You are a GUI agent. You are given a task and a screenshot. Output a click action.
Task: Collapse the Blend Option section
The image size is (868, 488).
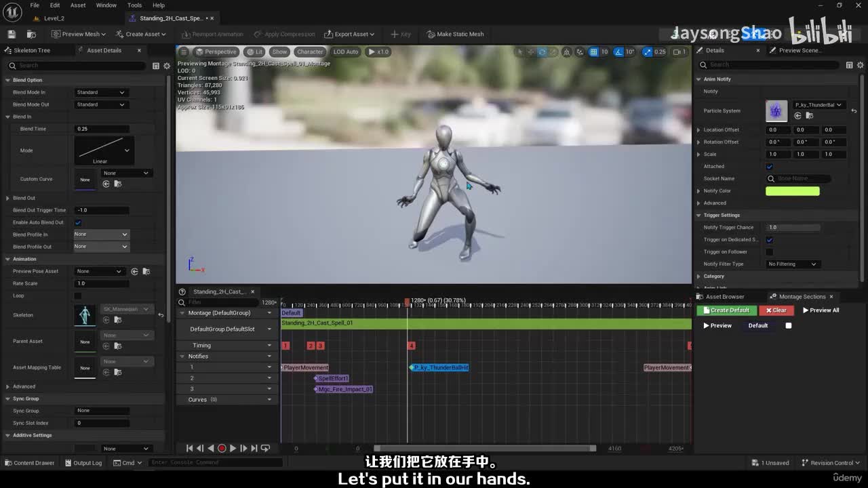click(x=7, y=80)
